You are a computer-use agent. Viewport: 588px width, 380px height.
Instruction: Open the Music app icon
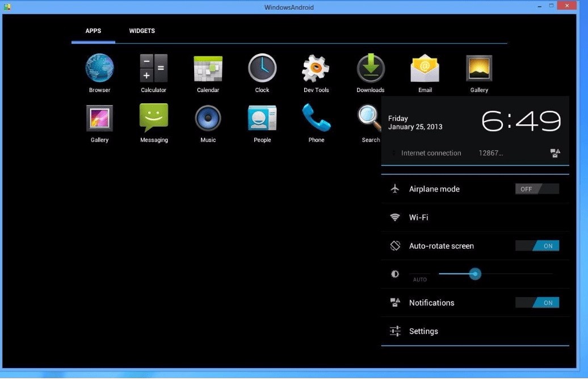click(208, 118)
